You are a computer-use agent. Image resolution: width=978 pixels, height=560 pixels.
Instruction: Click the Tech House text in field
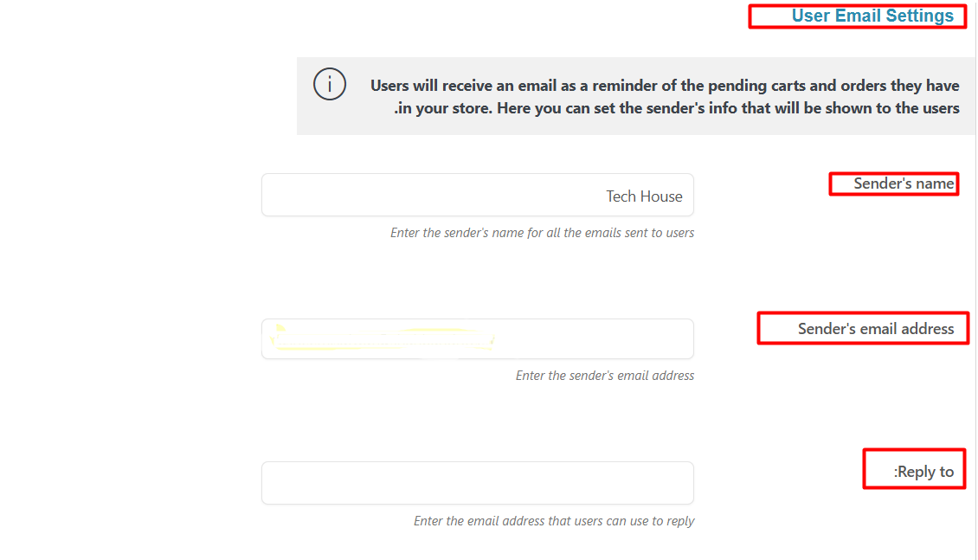coord(644,196)
